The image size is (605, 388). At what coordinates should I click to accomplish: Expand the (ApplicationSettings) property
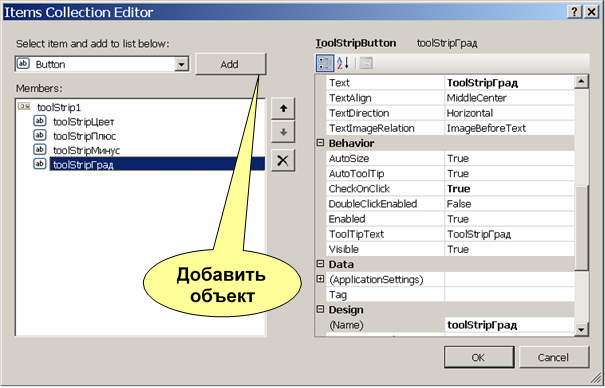[320, 279]
